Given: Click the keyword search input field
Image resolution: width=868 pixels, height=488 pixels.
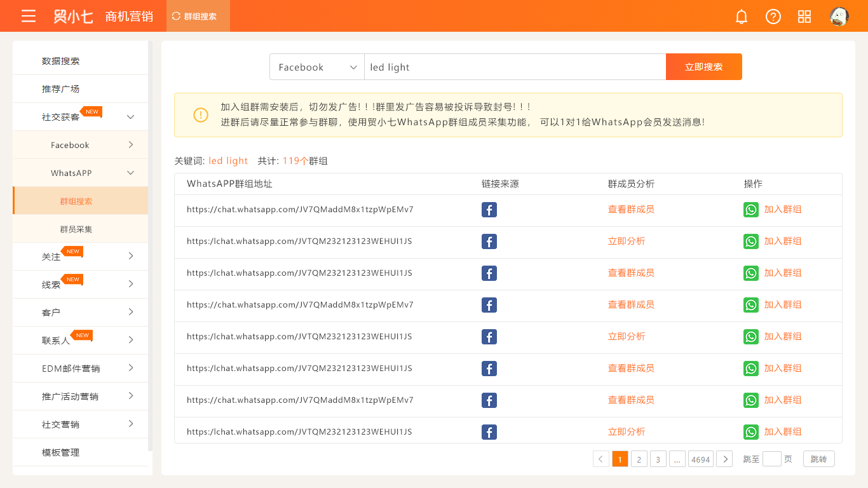Looking at the screenshot, I should [x=515, y=67].
